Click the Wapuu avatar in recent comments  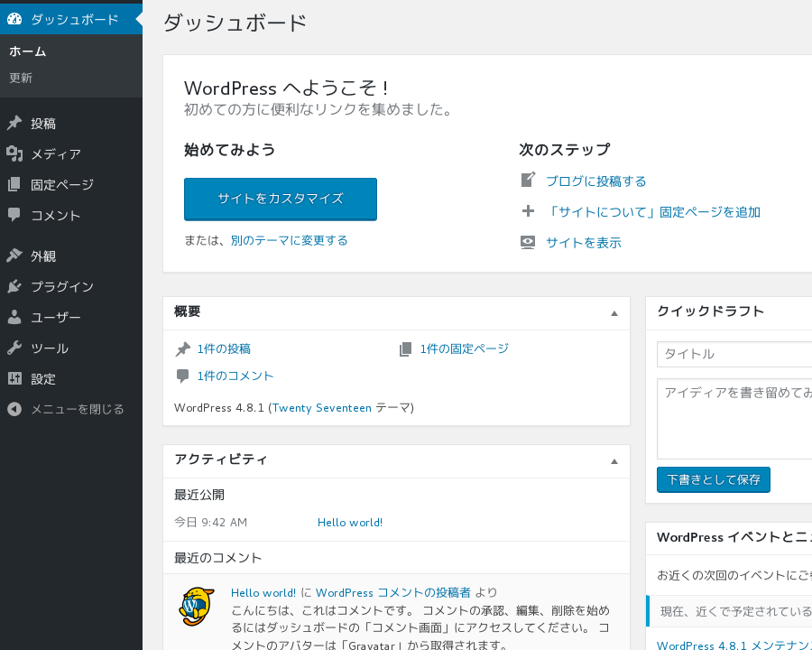click(x=197, y=606)
